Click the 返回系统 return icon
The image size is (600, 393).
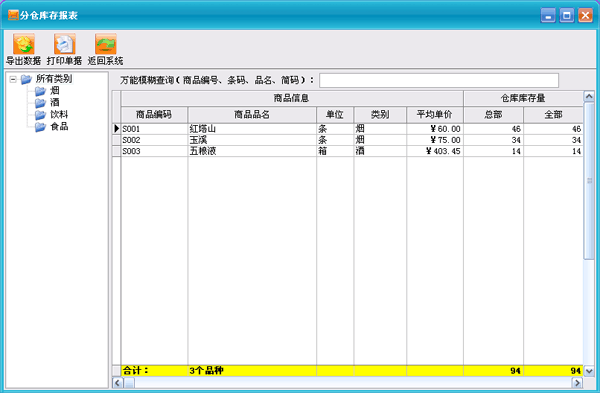106,44
